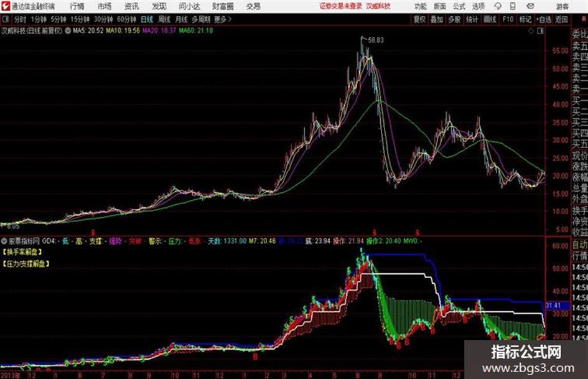This screenshot has height=379, width=588.
Task: Open the 功能 menu
Action: tap(421, 6)
